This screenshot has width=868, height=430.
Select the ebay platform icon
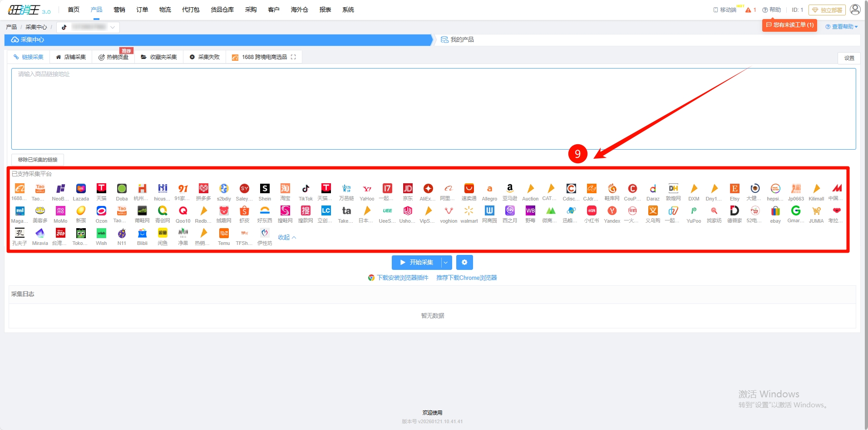coord(775,211)
